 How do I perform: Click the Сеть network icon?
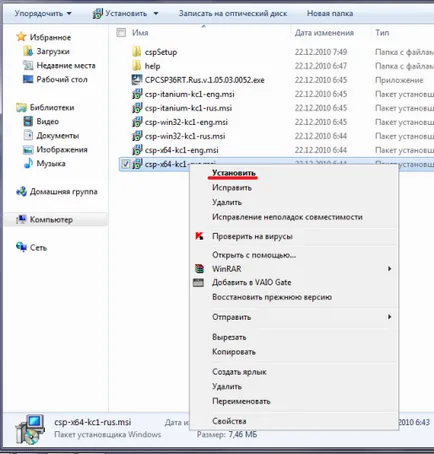point(21,247)
